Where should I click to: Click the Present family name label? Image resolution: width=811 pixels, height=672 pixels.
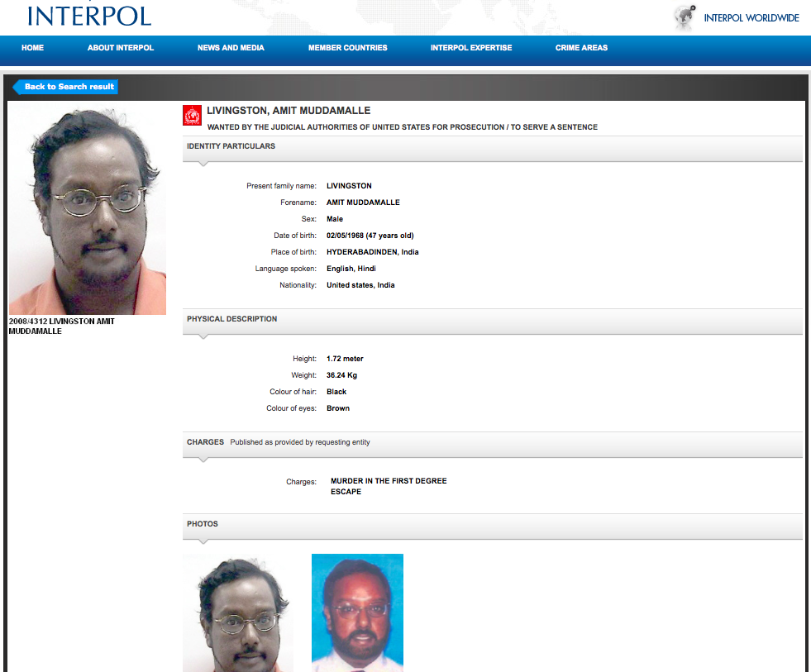281,186
